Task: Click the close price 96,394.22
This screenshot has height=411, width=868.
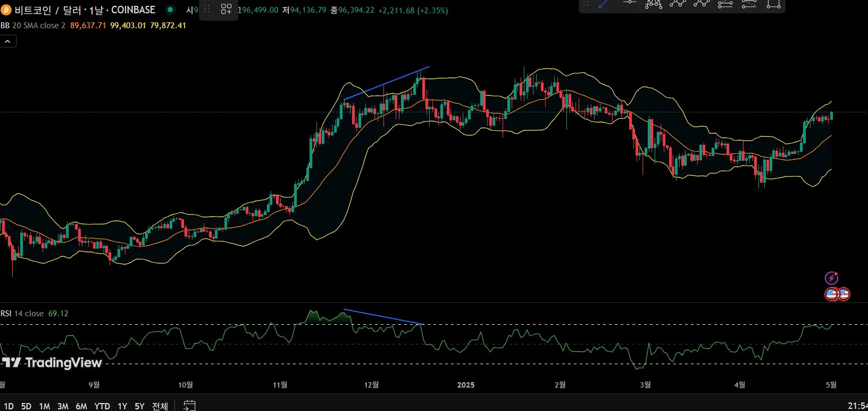Action: (356, 10)
